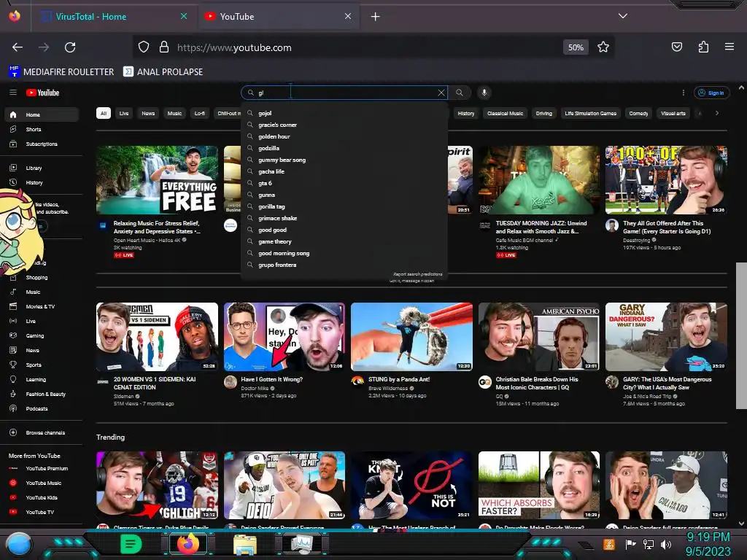Open the Pocket save icon

[x=676, y=47]
